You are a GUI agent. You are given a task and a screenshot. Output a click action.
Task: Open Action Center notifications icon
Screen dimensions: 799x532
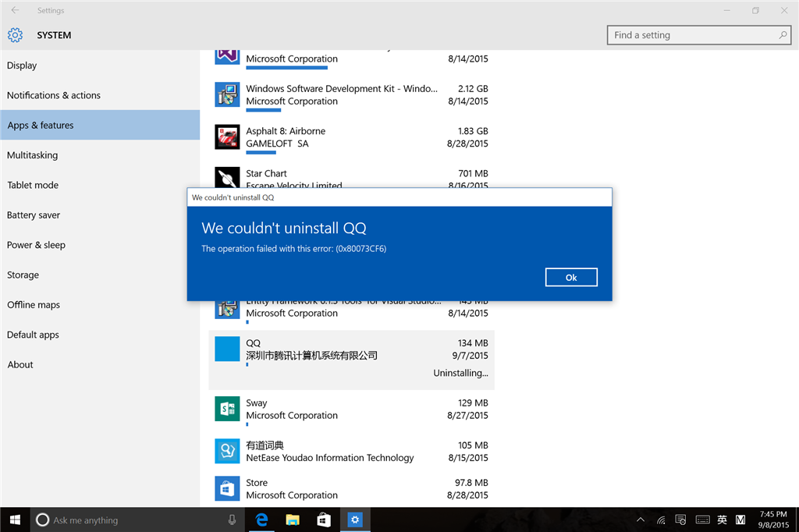[680, 520]
